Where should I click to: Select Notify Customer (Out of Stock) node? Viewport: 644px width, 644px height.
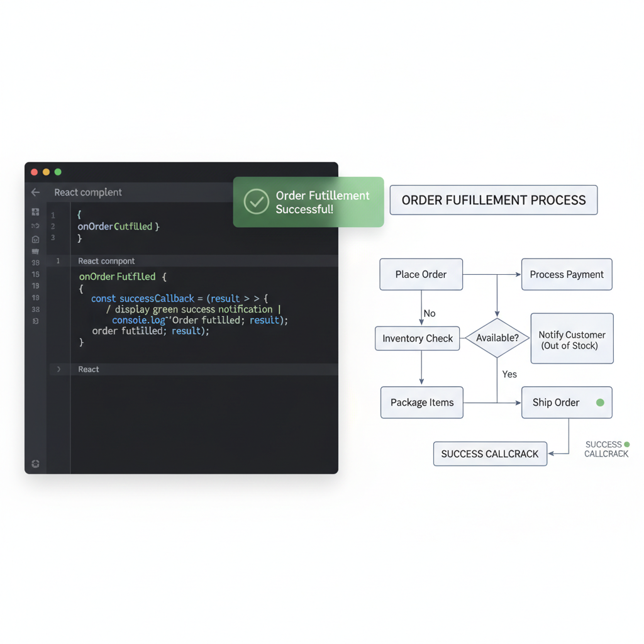point(572,338)
